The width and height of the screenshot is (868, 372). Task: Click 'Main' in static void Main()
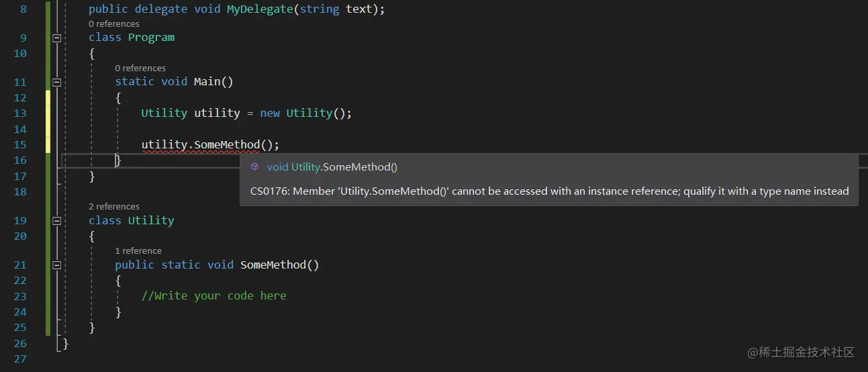click(207, 81)
